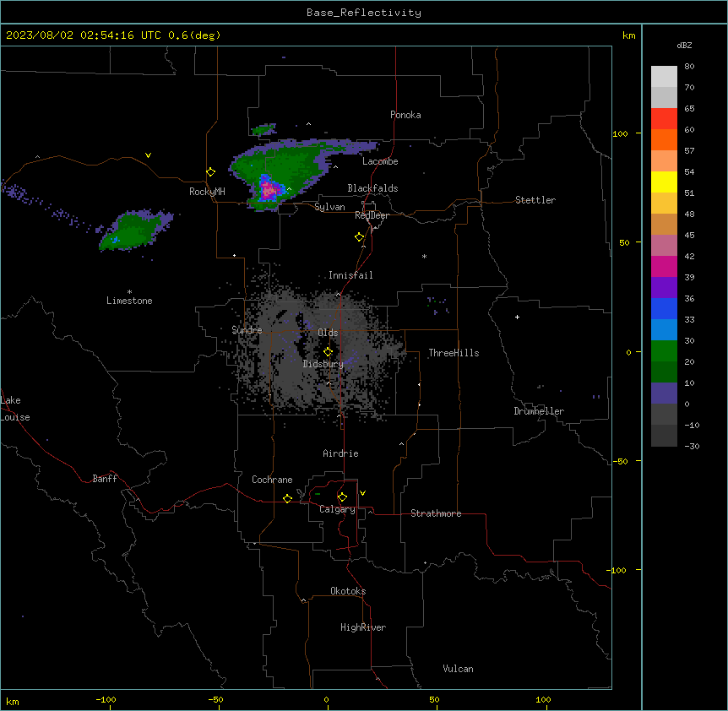Click the RedDeer city label
728x711 pixels.
click(x=372, y=215)
